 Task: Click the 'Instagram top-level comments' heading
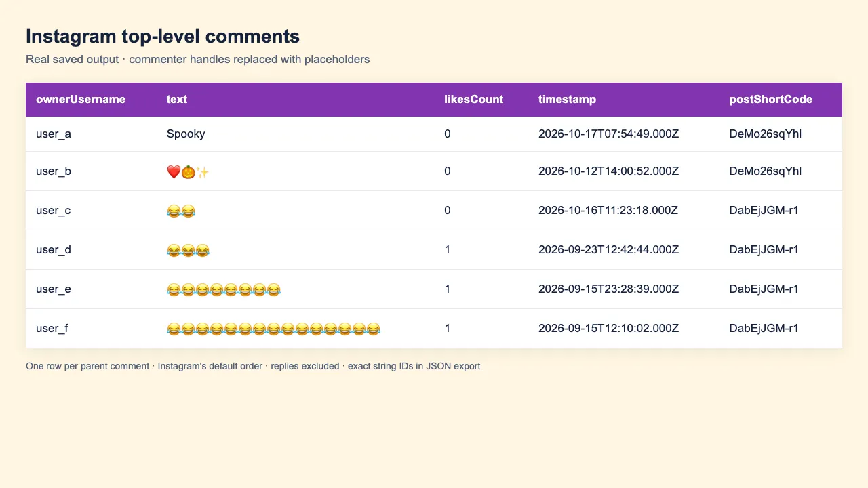click(163, 36)
